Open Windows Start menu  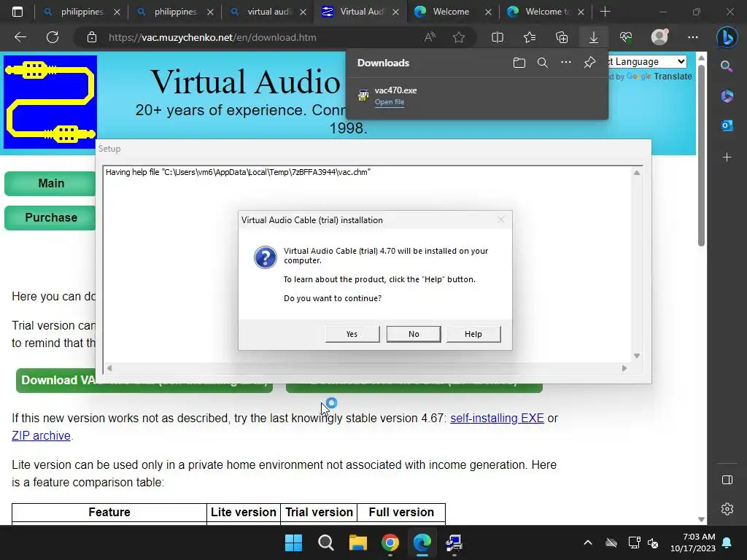293,542
